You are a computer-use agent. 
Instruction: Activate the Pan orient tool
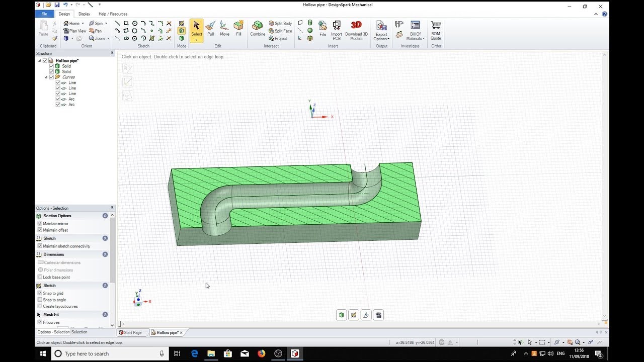click(95, 31)
